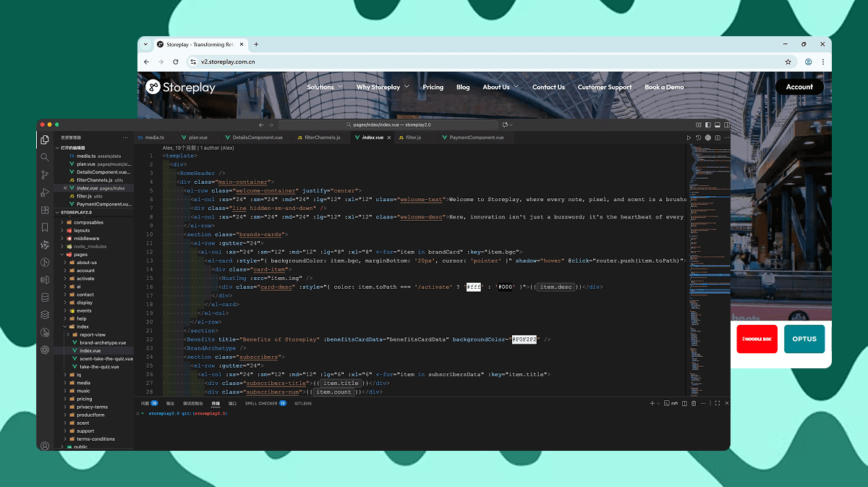The image size is (868, 487).
Task: Open the Source Control view in activity bar
Action: 45,174
